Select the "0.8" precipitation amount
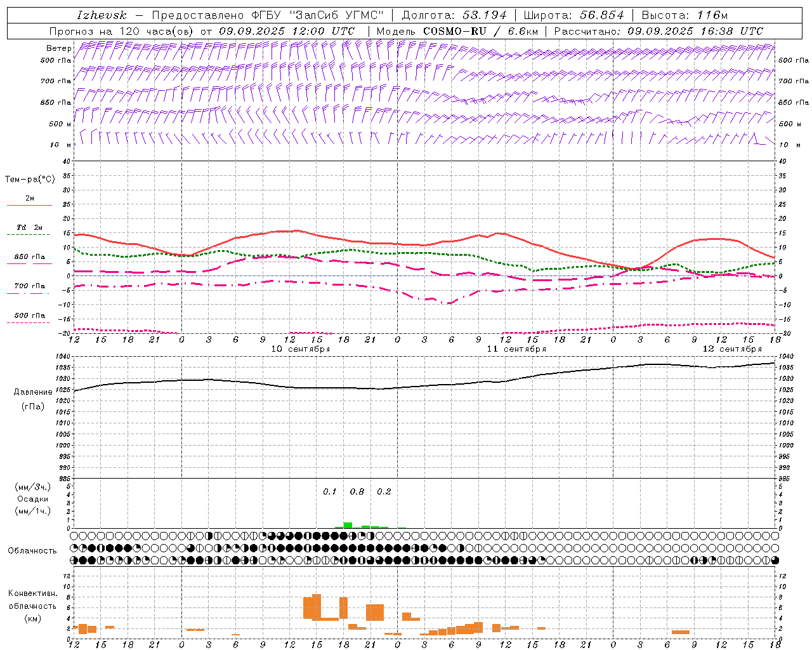The height and width of the screenshot is (650, 812). click(357, 492)
